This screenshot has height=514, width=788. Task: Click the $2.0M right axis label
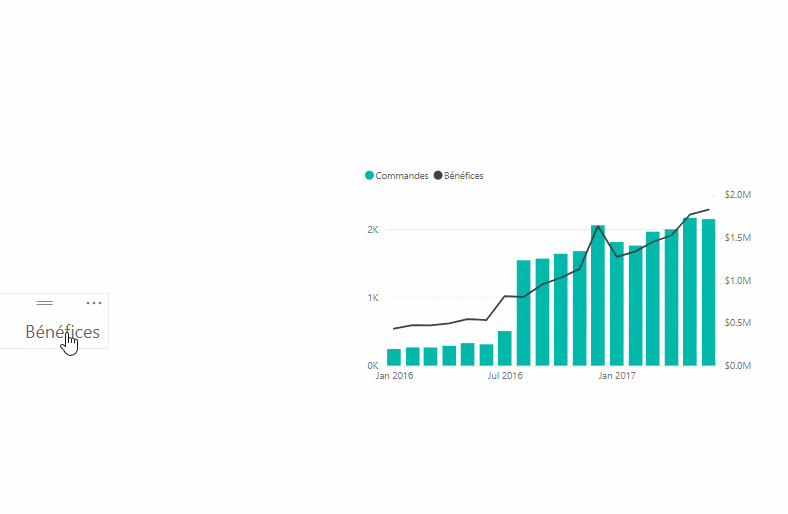click(x=737, y=194)
